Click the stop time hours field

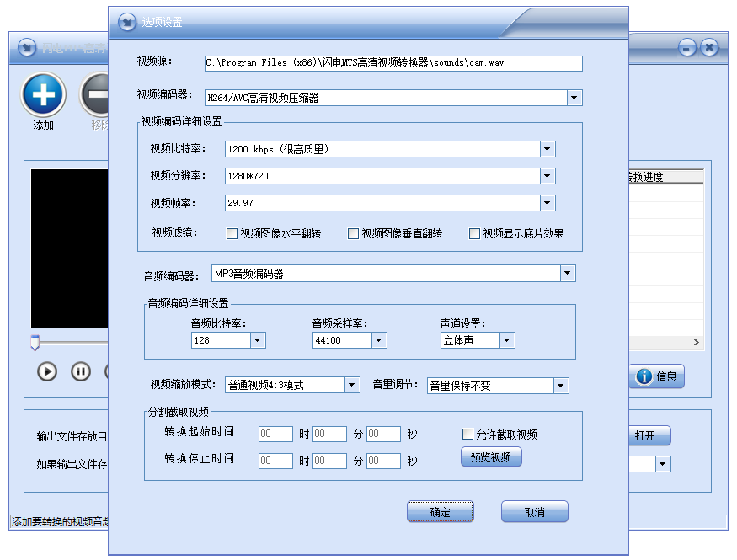point(276,461)
